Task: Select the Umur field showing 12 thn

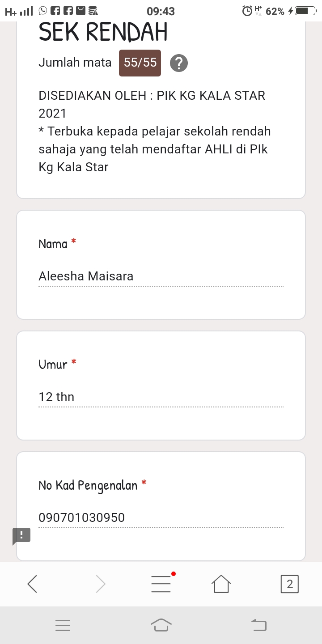Action: [x=161, y=397]
